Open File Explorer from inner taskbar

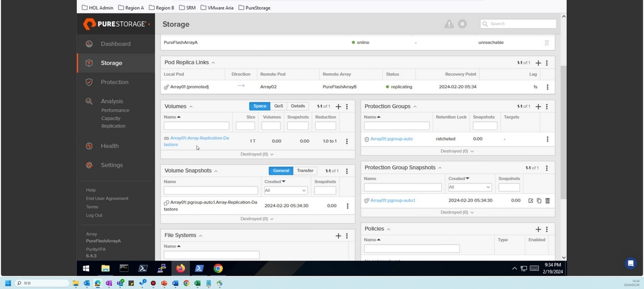coord(105,269)
